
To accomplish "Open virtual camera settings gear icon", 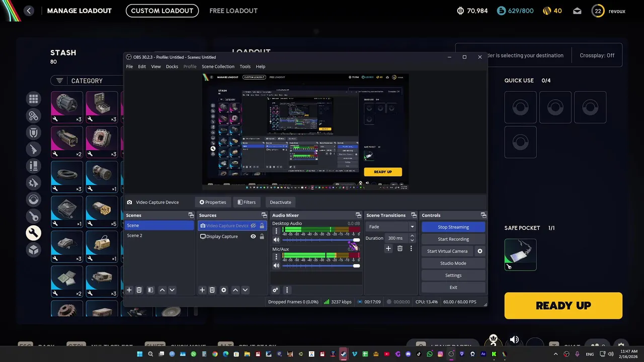I will click(x=480, y=251).
